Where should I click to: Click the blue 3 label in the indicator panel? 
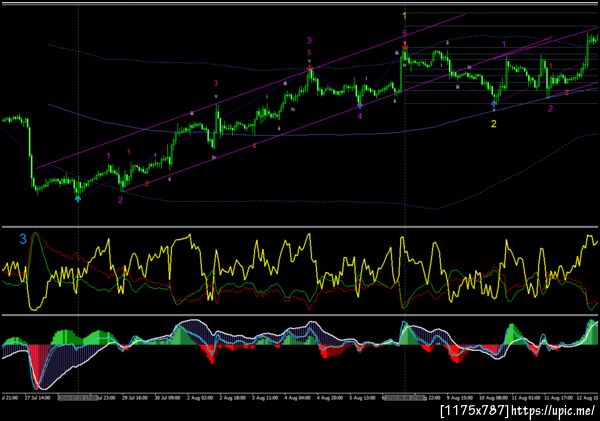tap(23, 239)
